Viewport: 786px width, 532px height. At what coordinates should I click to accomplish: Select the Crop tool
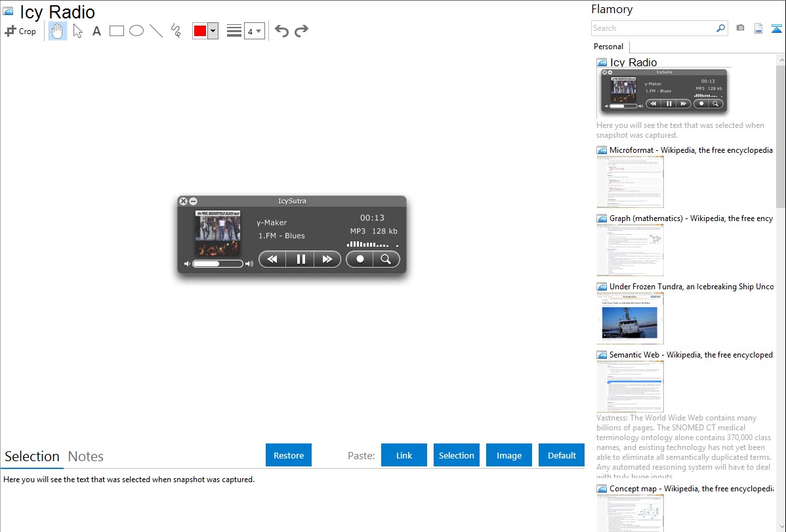click(x=20, y=31)
